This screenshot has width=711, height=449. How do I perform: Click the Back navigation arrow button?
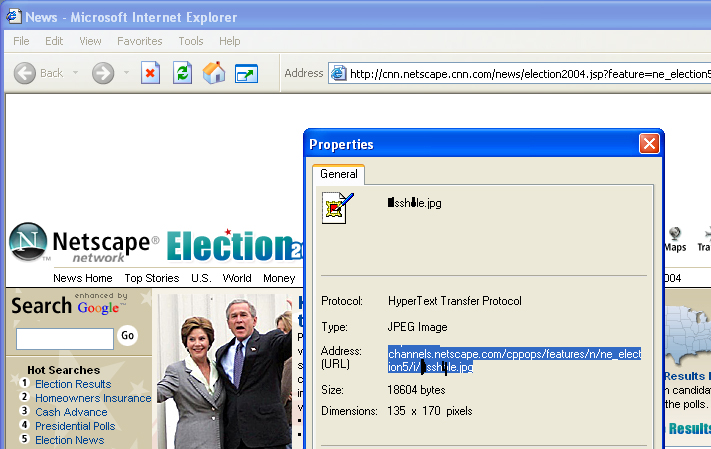tap(26, 73)
